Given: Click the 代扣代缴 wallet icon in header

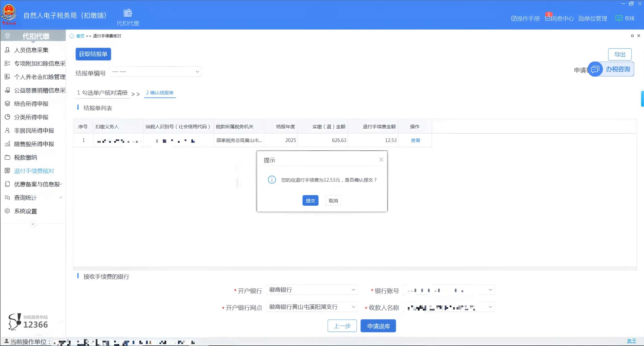Looking at the screenshot, I should 128,13.
